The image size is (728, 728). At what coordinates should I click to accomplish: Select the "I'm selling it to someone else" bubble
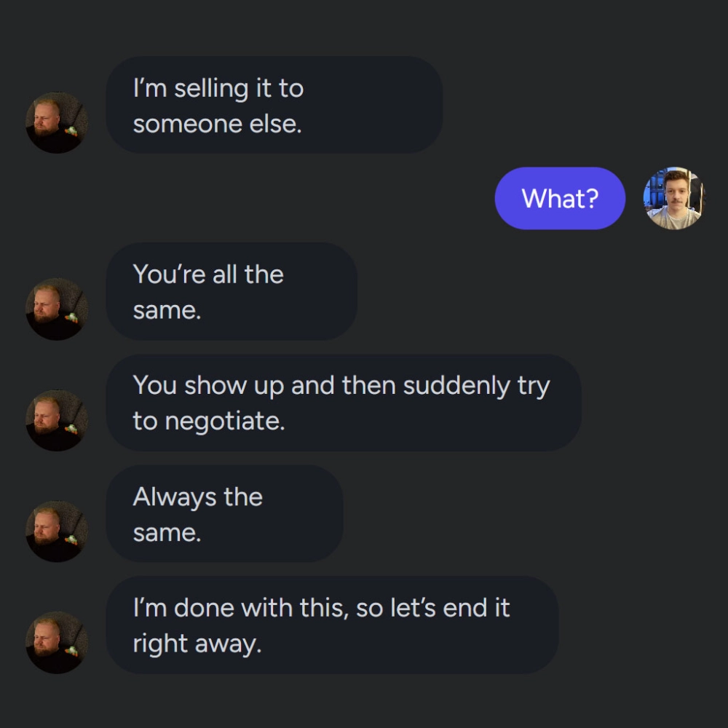tap(274, 105)
